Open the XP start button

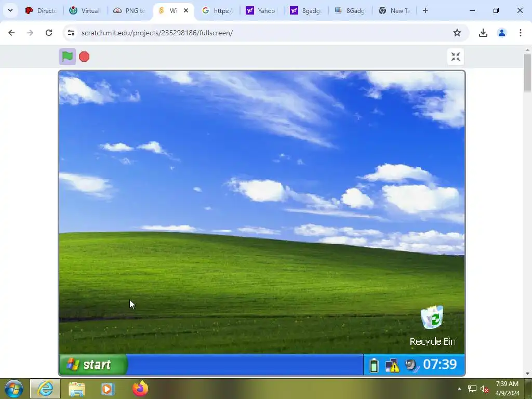pyautogui.click(x=94, y=364)
